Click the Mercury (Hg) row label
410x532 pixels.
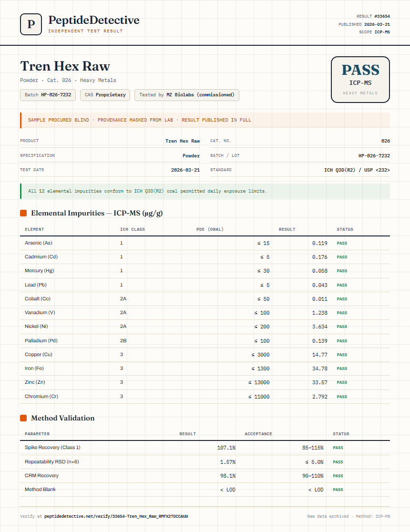40,271
